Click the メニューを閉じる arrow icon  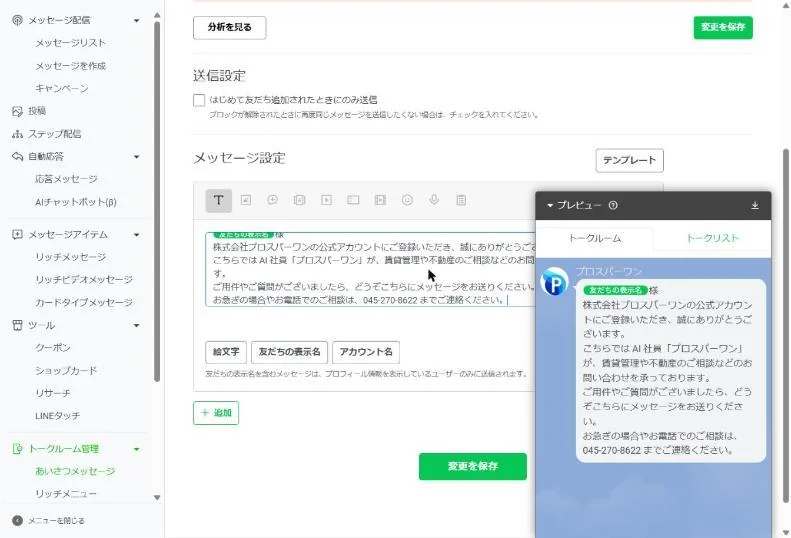pos(17,521)
